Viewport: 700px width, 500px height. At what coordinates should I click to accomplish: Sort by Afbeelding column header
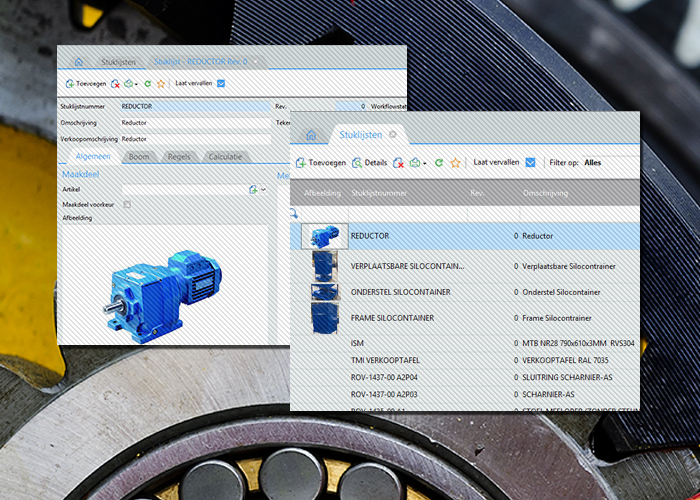322,193
